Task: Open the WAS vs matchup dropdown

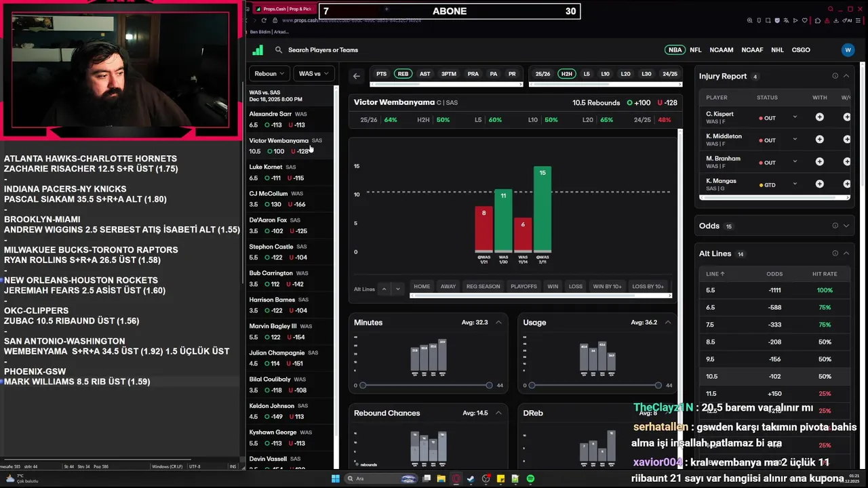Action: click(x=314, y=73)
